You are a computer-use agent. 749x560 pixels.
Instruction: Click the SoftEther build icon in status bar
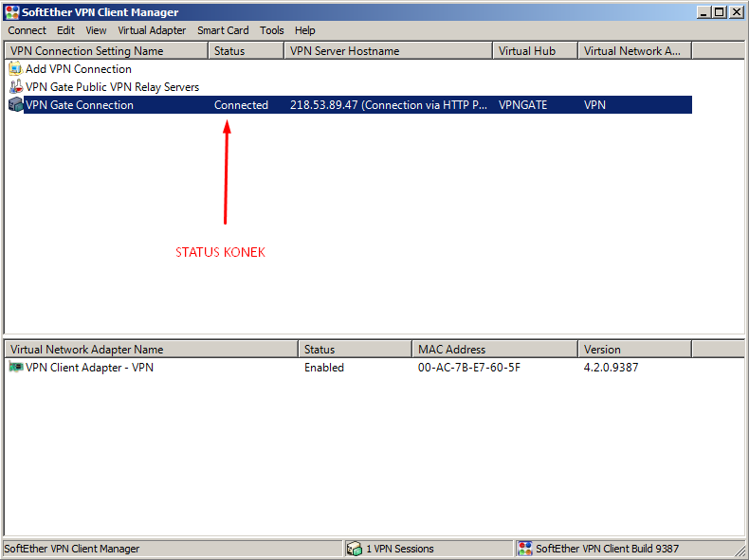(525, 549)
